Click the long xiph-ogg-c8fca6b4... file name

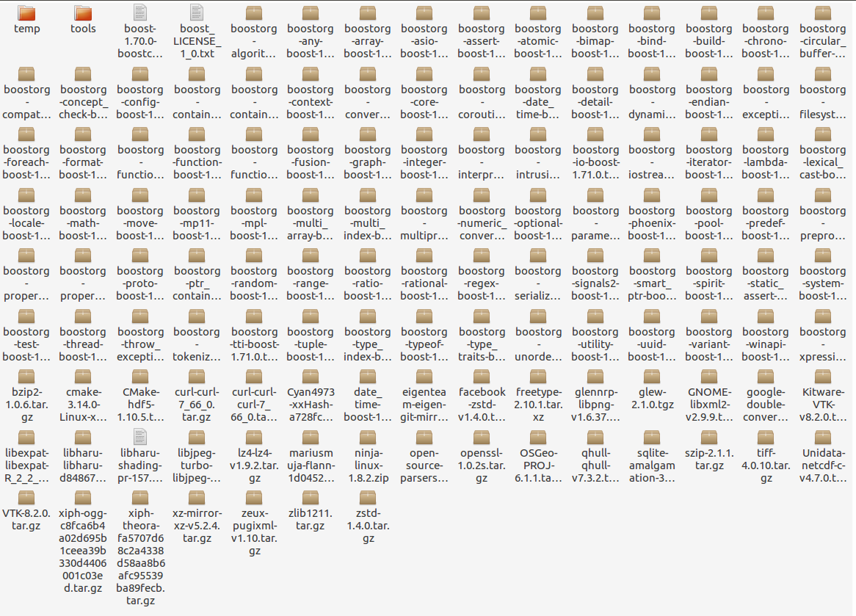tap(83, 551)
